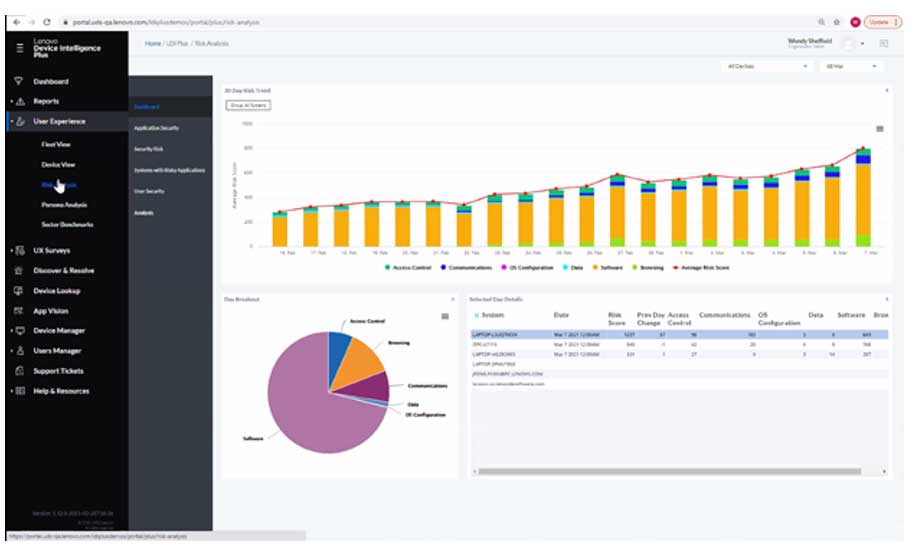Screen dimensions: 915x546
Task: Expand the Reports sidebar section
Action: (46, 101)
